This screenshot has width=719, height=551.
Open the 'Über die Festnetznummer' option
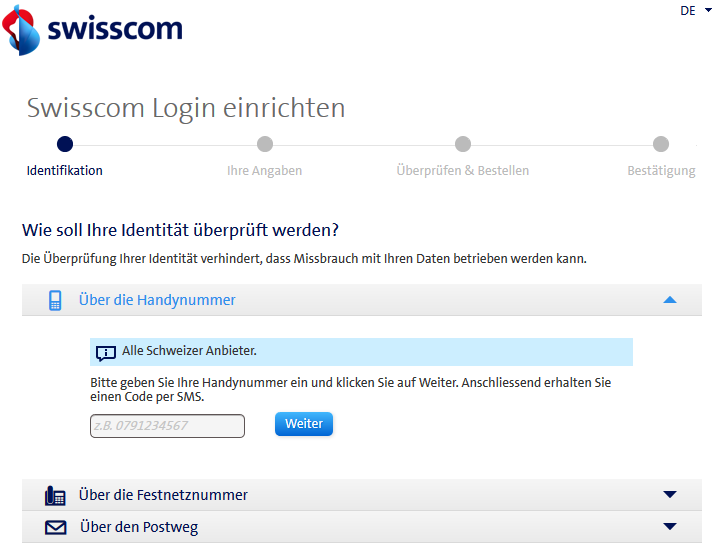tap(163, 495)
